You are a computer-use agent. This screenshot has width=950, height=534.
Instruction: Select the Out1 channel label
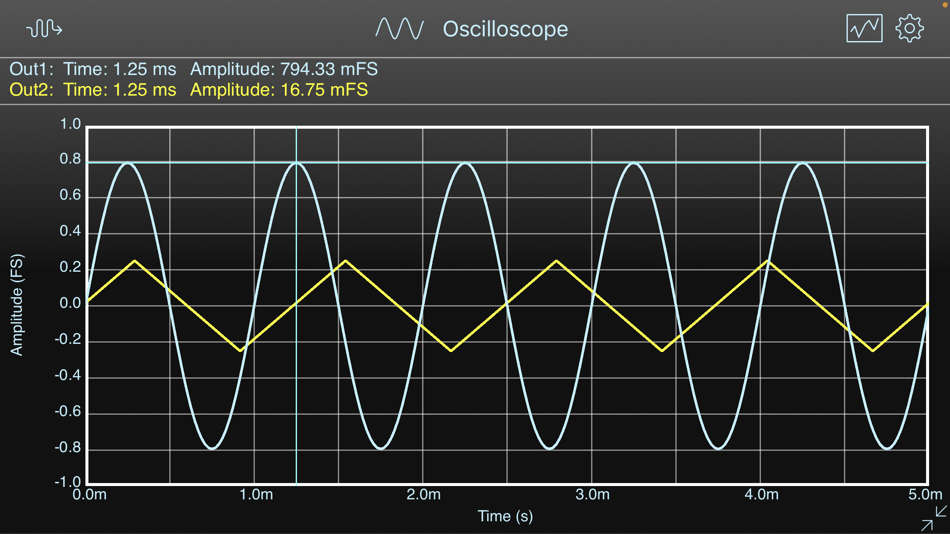pos(31,69)
